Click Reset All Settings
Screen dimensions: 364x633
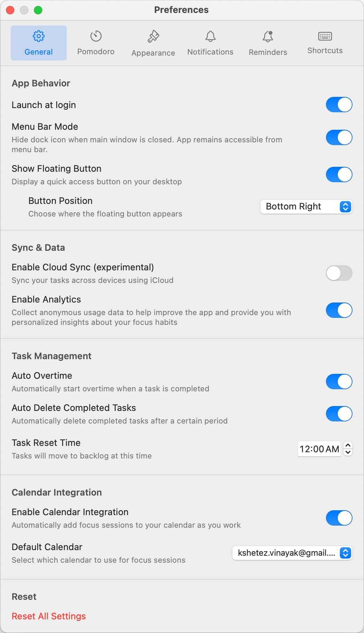[x=49, y=616]
